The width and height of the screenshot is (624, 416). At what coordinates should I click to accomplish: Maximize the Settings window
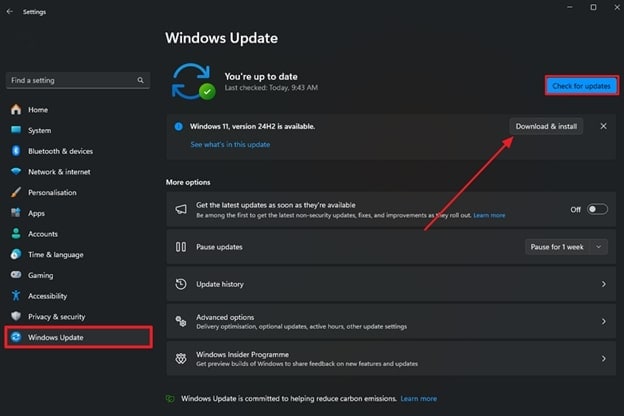tap(593, 7)
